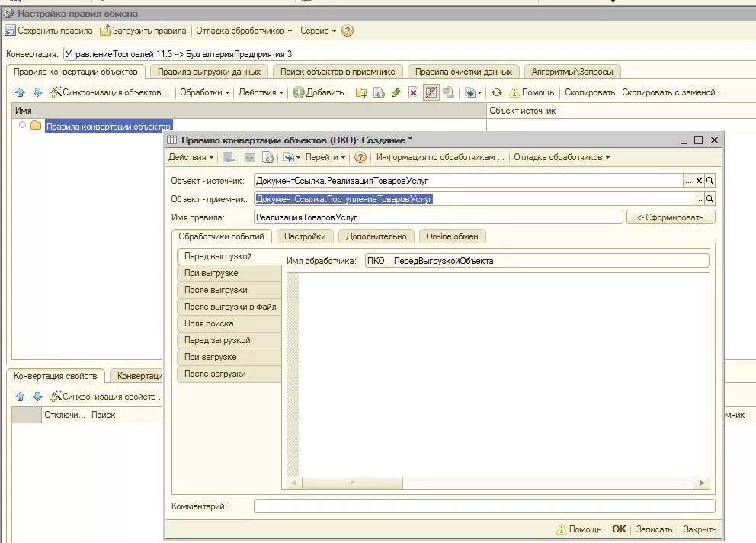This screenshot has width=756, height=543.
Task: Open help via main toolbar question mark
Action: [348, 31]
